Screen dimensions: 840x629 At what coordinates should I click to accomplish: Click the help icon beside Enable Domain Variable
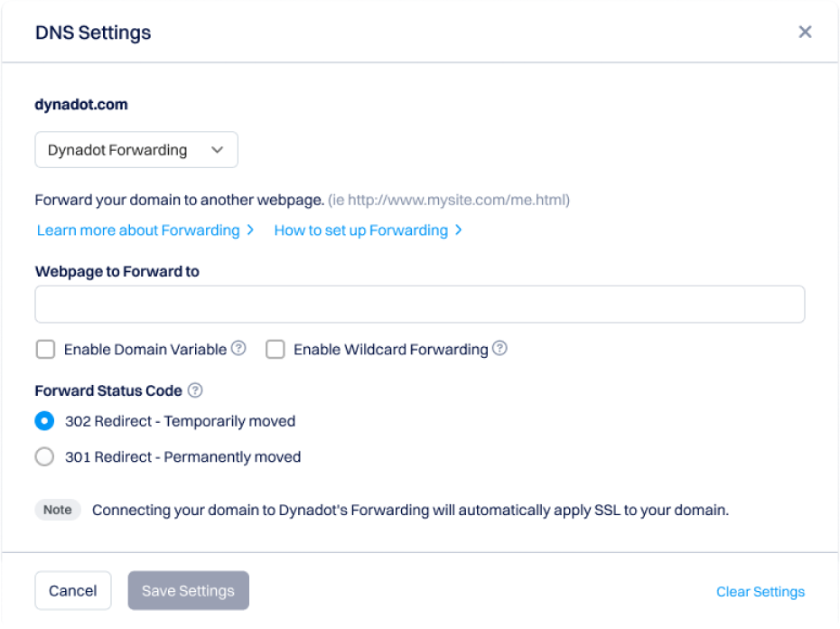(x=238, y=348)
